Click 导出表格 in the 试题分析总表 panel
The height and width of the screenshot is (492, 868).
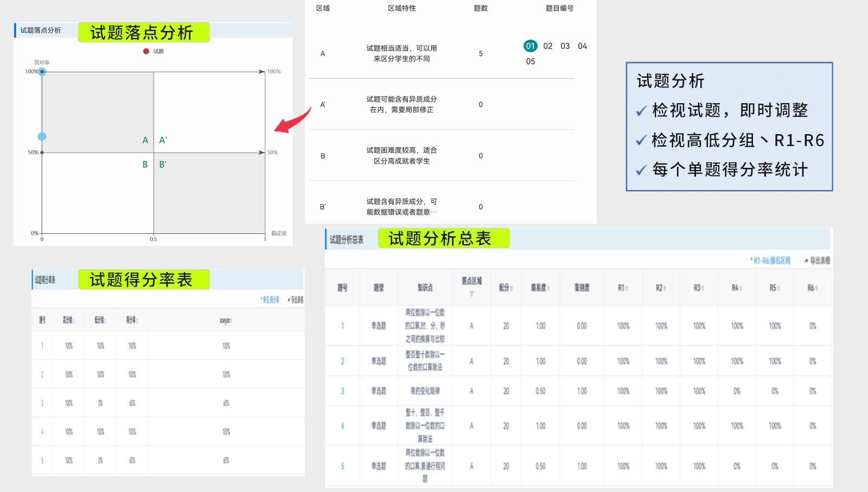818,261
